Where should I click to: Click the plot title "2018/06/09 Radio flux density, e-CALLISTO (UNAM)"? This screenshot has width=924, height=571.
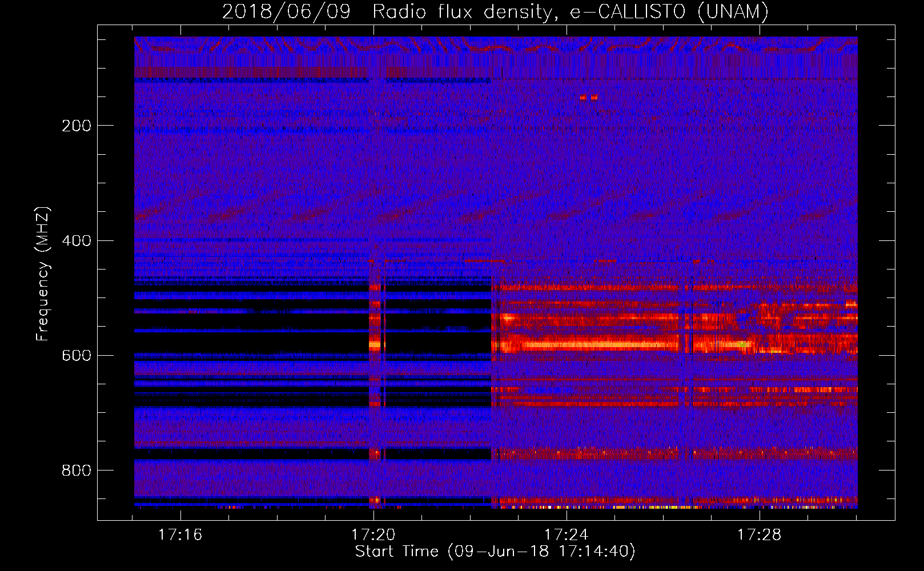495,11
